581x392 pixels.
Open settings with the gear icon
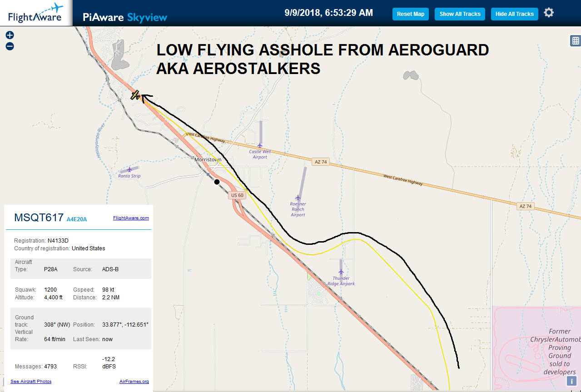click(x=549, y=13)
